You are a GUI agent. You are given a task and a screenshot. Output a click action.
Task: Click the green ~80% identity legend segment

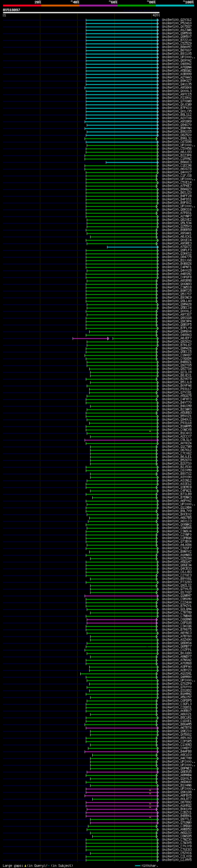(137, 6)
